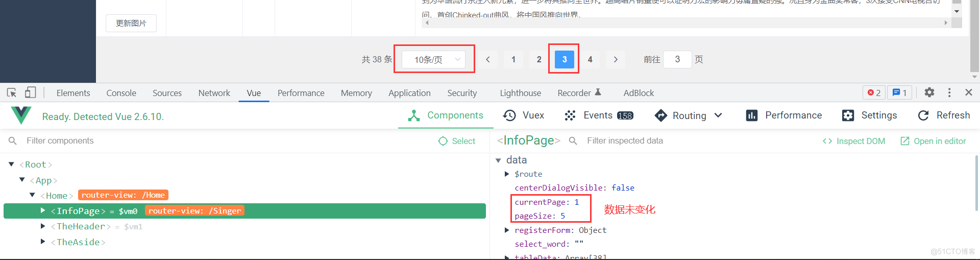
Task: Open the Lighthouse tab
Action: (520, 93)
